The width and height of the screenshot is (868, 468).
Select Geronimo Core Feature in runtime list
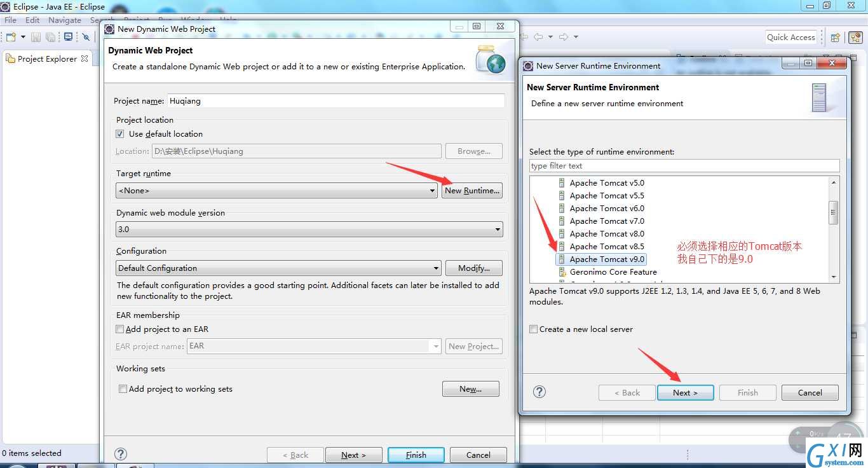[x=613, y=272]
